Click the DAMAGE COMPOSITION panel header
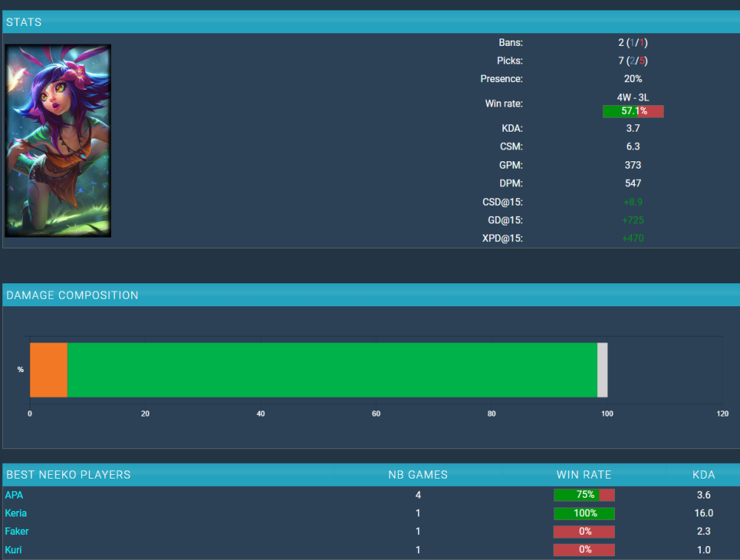The image size is (740, 560). tap(72, 295)
